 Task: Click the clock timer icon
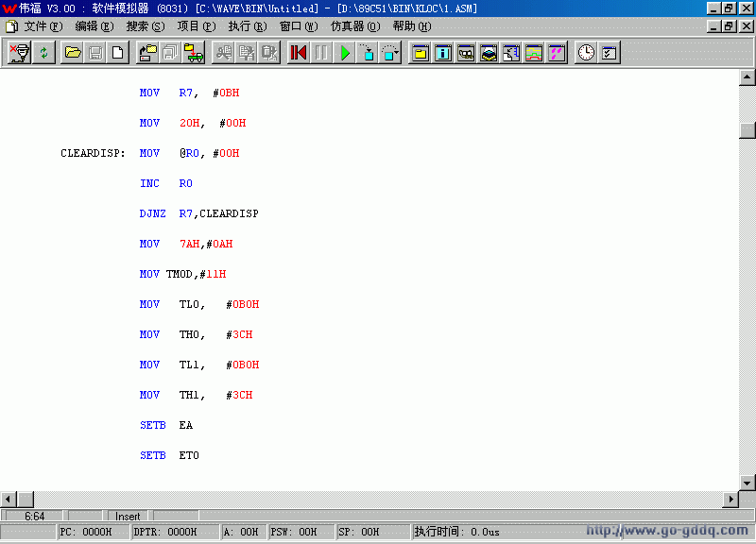coord(586,53)
